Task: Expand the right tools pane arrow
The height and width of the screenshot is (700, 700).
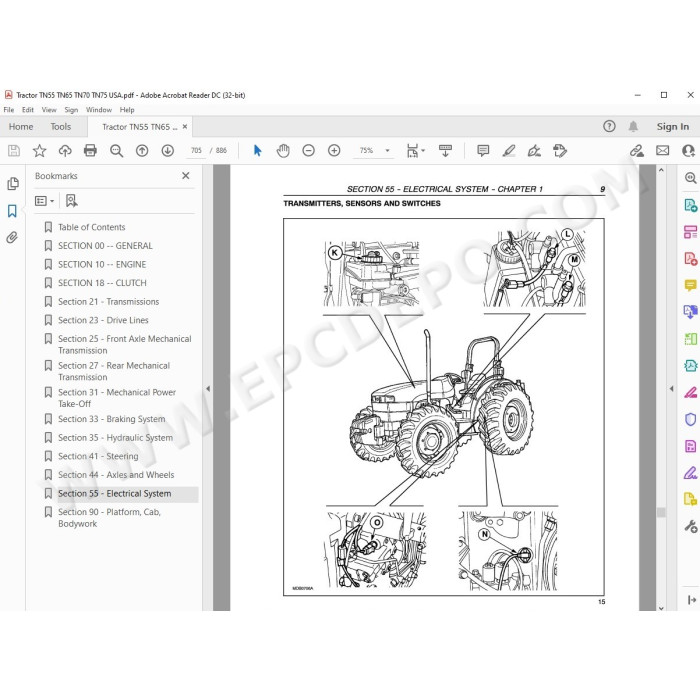Action: point(671,389)
